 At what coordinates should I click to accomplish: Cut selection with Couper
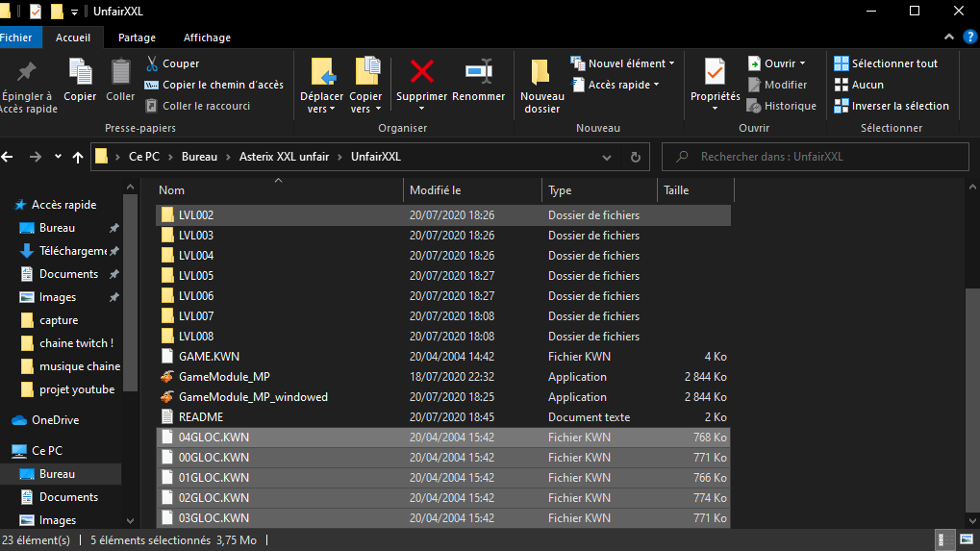point(172,63)
